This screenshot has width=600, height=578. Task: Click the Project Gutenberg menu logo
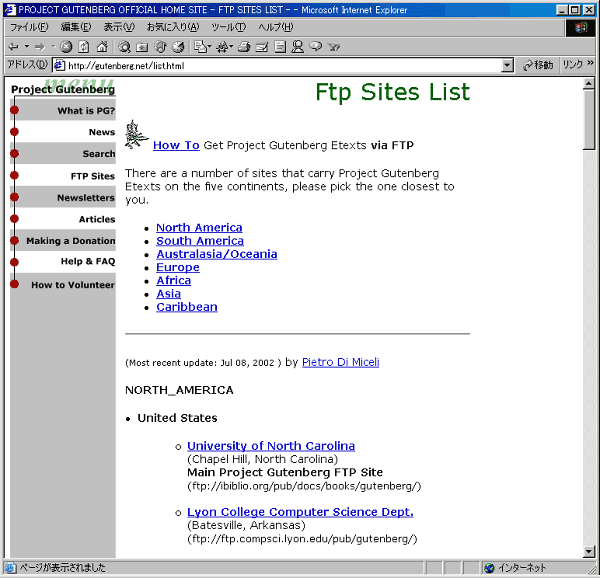(63, 87)
